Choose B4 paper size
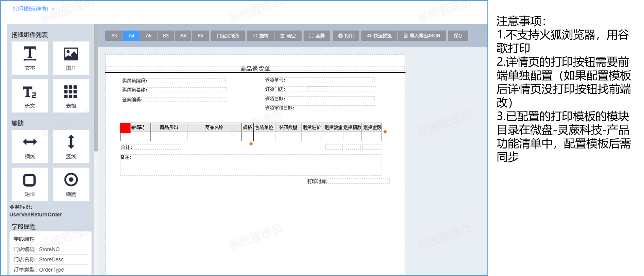The width and height of the screenshot is (644, 276). pyautogui.click(x=183, y=36)
